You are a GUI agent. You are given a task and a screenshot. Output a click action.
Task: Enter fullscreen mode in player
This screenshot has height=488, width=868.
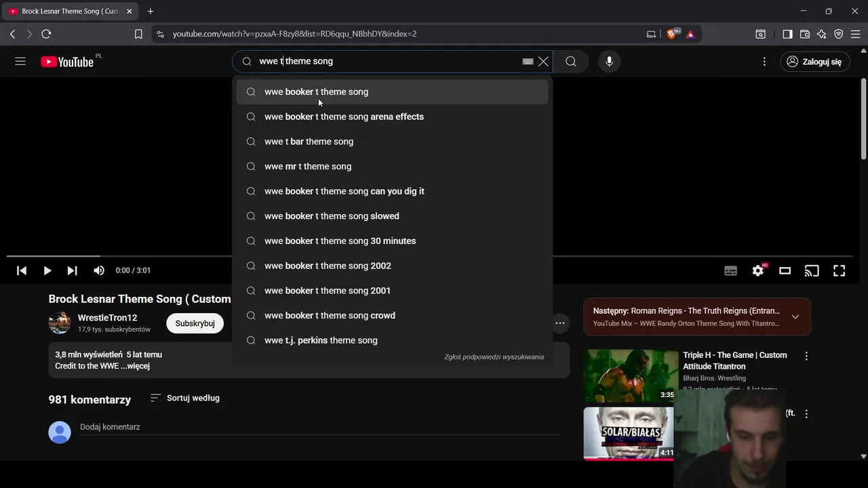[839, 270]
